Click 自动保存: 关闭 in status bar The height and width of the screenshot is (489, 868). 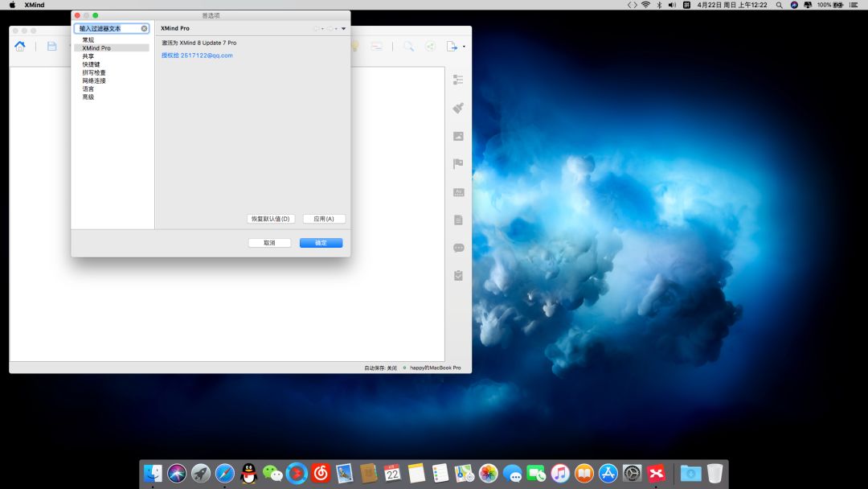click(x=380, y=368)
